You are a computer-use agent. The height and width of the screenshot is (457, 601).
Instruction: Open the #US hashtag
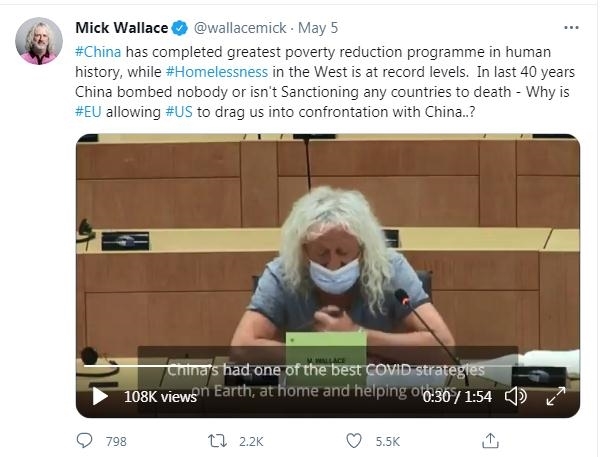pos(179,112)
